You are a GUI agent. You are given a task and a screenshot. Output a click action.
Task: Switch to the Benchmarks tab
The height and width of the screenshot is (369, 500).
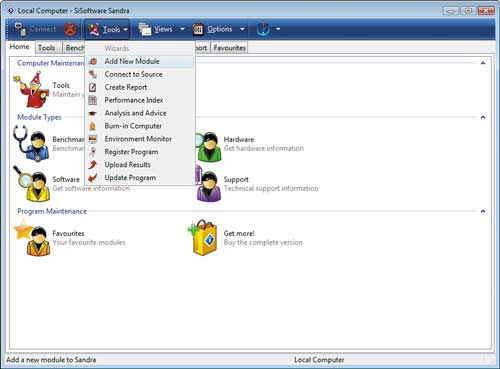pyautogui.click(x=74, y=48)
